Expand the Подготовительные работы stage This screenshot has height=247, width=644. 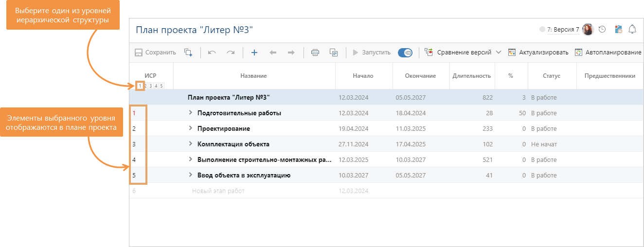[191, 113]
